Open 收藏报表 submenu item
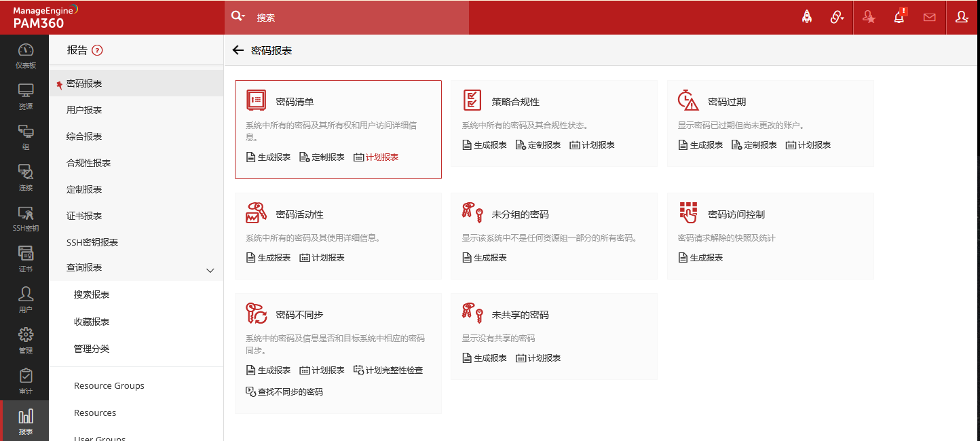 92,322
